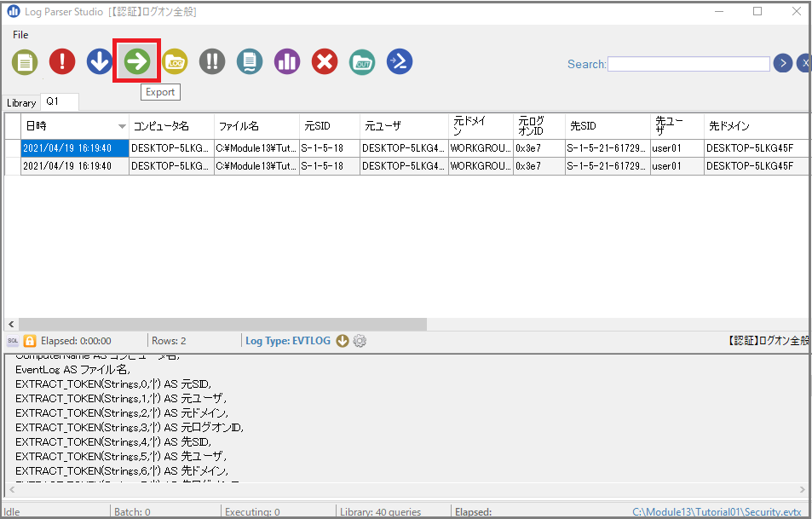Click the 'EventLog AS ファイル名,' query line
Viewport: 812px width, 519px height.
[72, 369]
